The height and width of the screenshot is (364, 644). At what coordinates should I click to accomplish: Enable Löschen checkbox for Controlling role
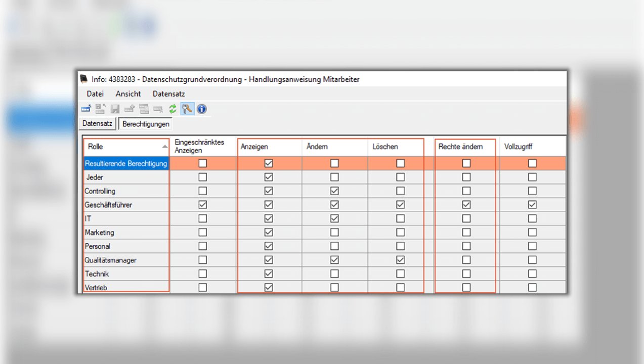click(x=400, y=191)
